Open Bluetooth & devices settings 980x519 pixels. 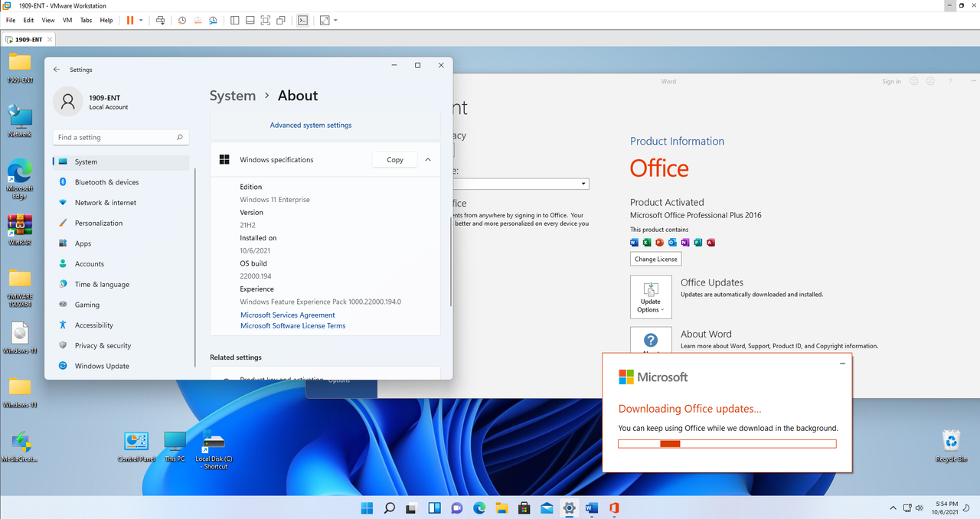click(x=121, y=182)
